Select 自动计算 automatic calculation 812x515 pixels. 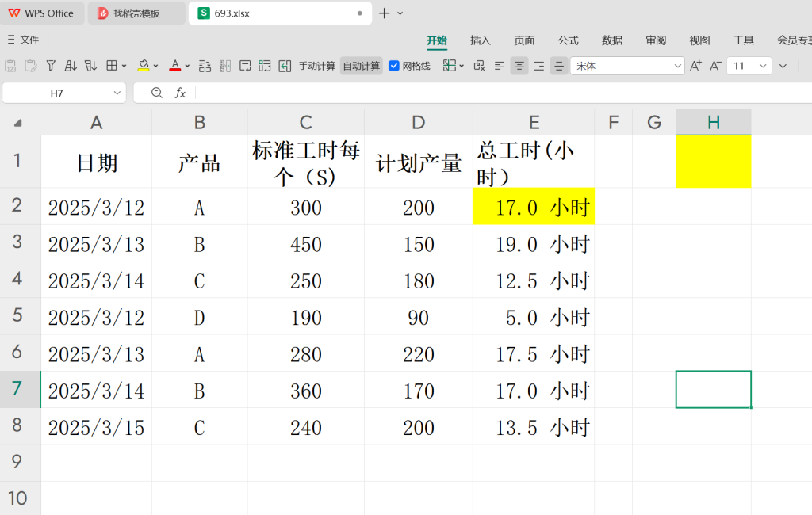point(362,66)
